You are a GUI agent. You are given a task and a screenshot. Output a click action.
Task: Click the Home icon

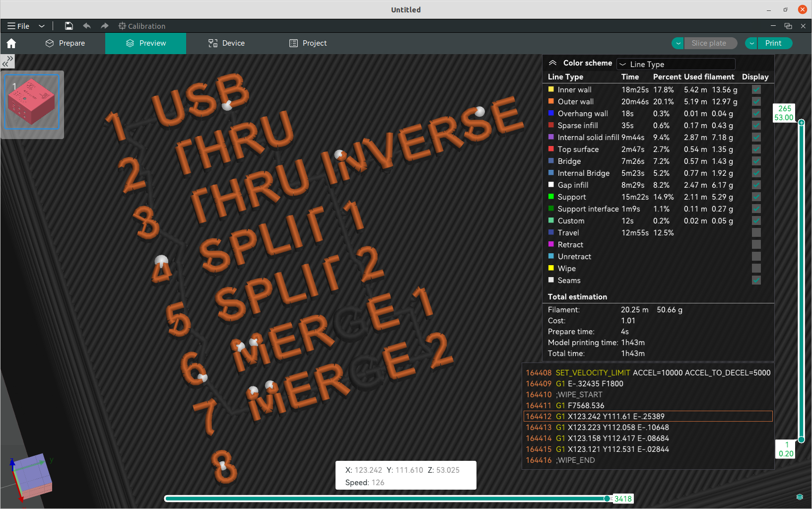(11, 43)
